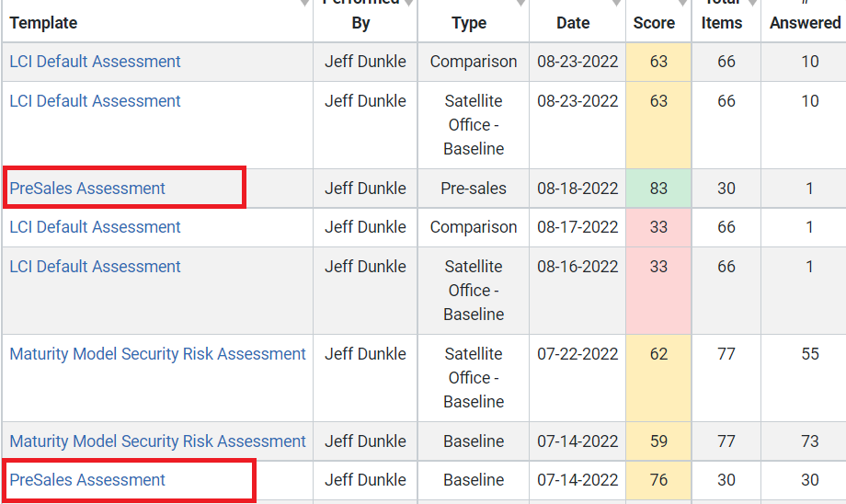Open LCI Default Assessment Comparison from 08-23-2022
846x504 pixels.
(95, 62)
